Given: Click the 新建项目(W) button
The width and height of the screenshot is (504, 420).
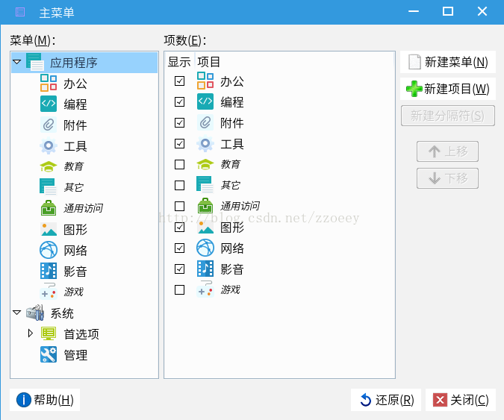Looking at the screenshot, I should pyautogui.click(x=448, y=89).
